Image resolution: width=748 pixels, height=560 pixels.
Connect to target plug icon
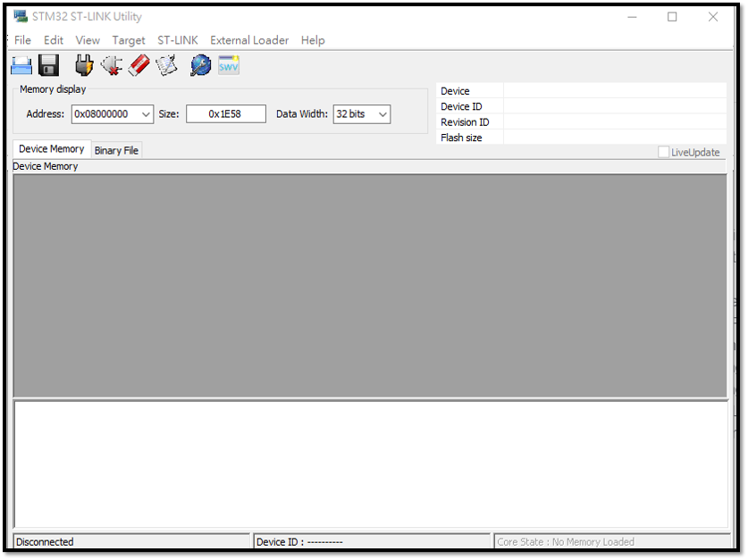click(x=84, y=65)
